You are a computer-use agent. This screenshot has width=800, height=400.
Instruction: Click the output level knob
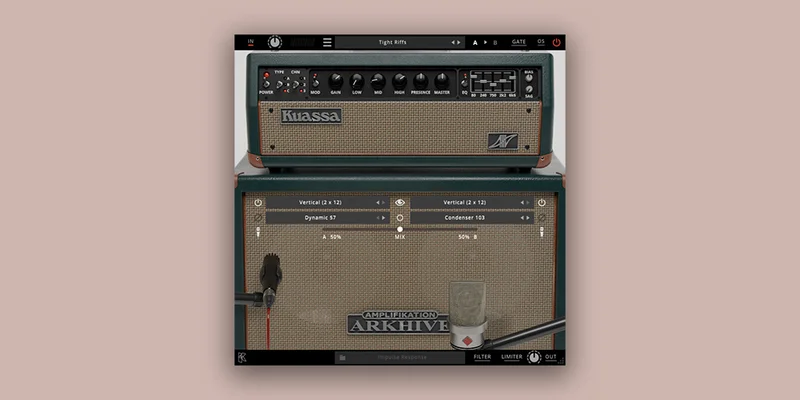[x=534, y=357]
